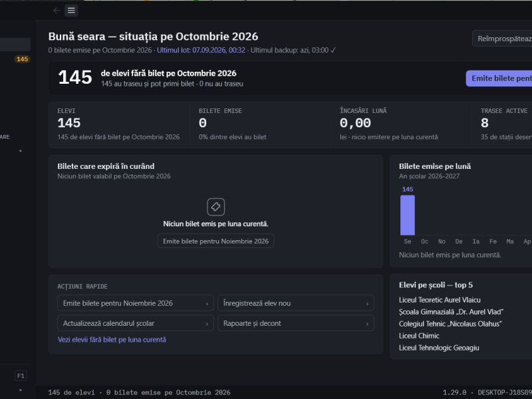
Task: Click the ELEVI stat card heading
Action: pyautogui.click(x=66, y=111)
